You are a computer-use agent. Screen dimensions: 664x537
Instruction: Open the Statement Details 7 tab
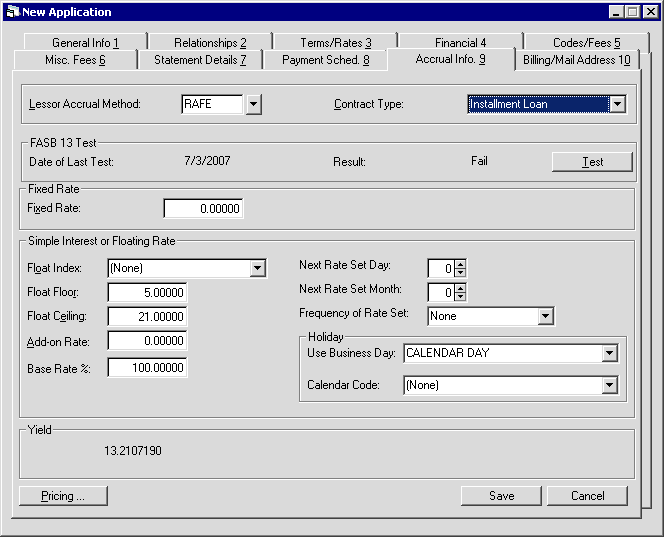pos(200,60)
